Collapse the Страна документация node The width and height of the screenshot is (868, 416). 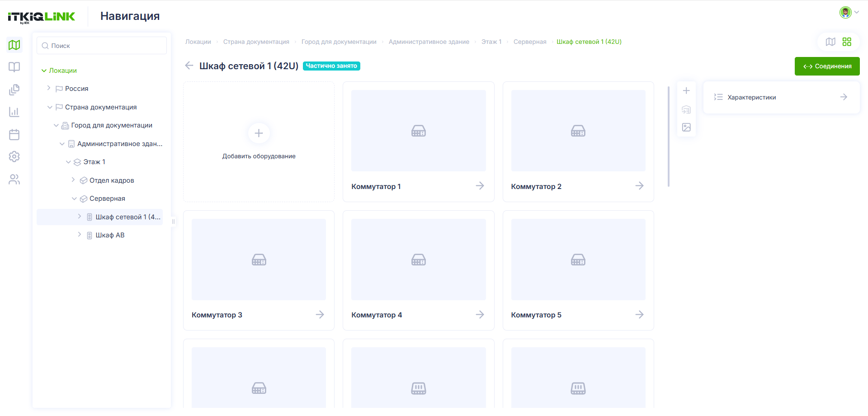(x=50, y=107)
